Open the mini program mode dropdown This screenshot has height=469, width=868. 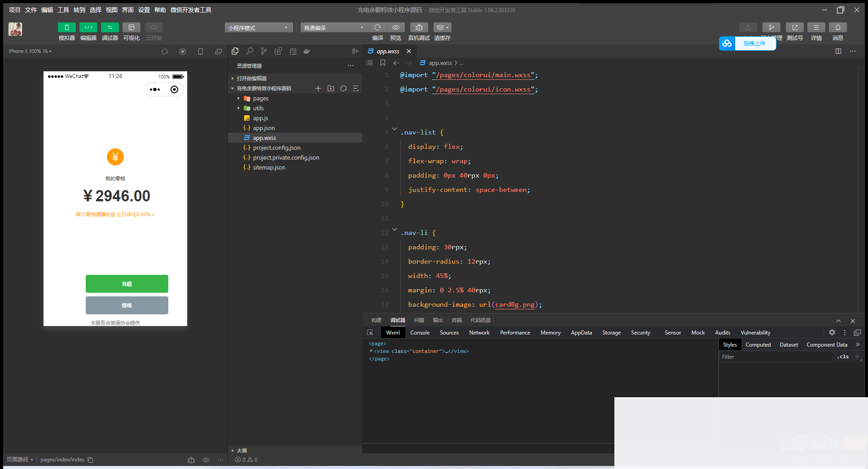coord(259,28)
